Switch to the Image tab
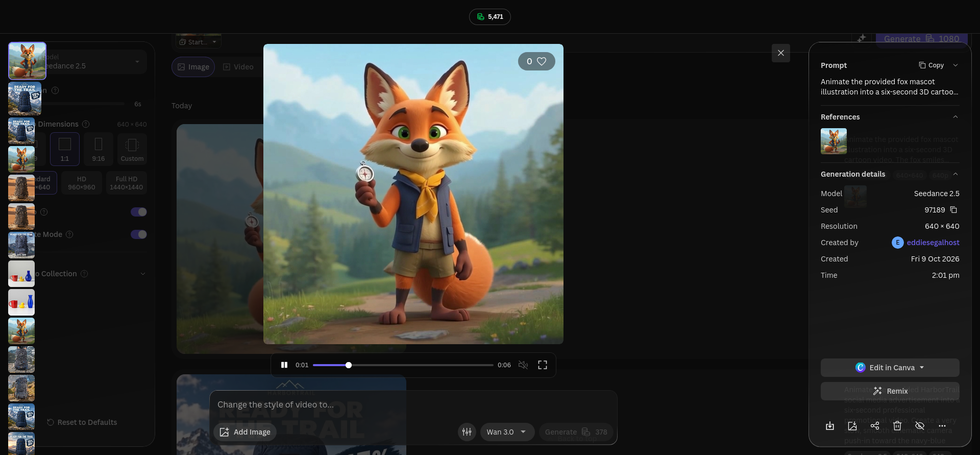 click(193, 67)
